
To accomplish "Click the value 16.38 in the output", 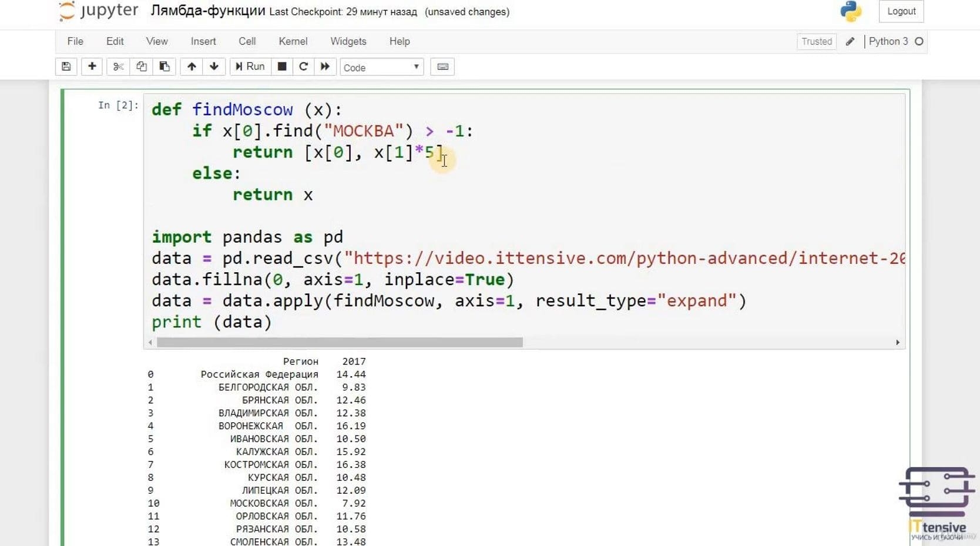I will point(351,465).
